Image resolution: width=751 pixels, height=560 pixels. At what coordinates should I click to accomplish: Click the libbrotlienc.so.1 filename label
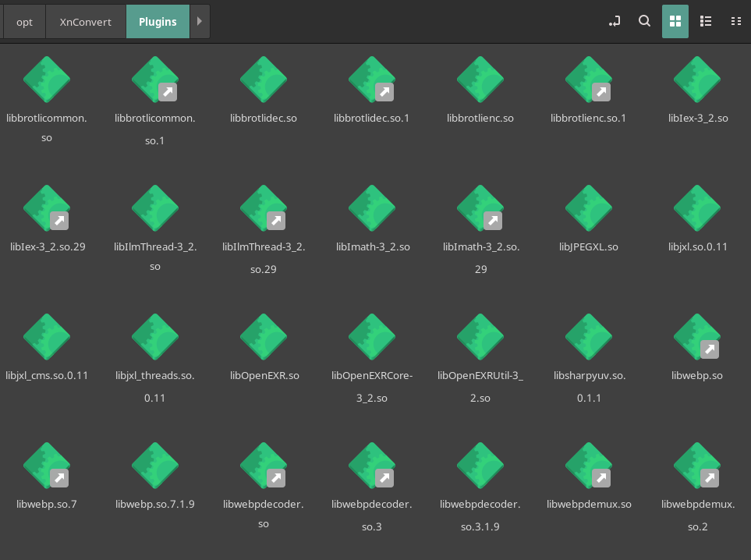point(588,119)
